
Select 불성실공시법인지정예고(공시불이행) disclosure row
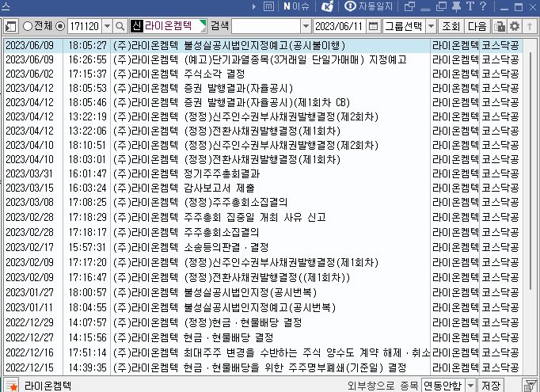point(263,45)
